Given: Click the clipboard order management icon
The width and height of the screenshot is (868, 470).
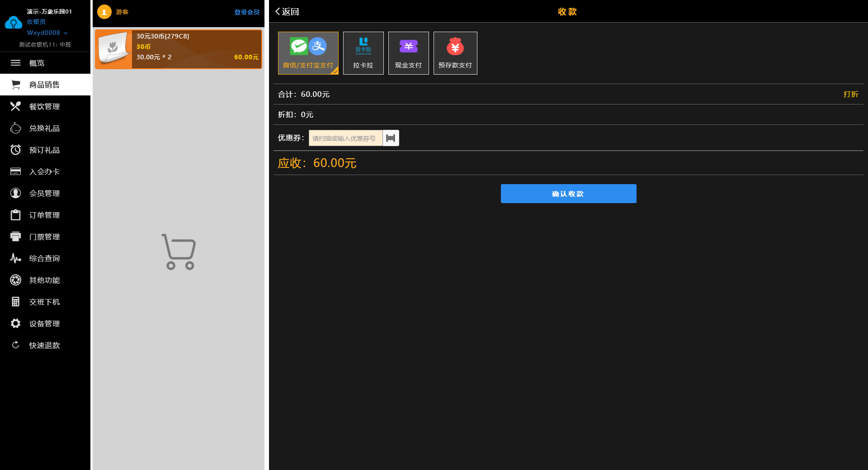Looking at the screenshot, I should tap(15, 215).
